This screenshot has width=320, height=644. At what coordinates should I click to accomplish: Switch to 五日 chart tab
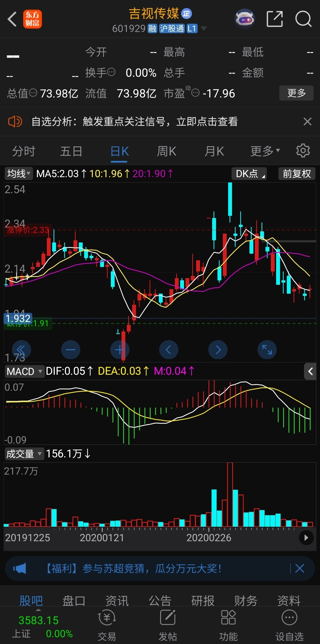click(x=71, y=151)
